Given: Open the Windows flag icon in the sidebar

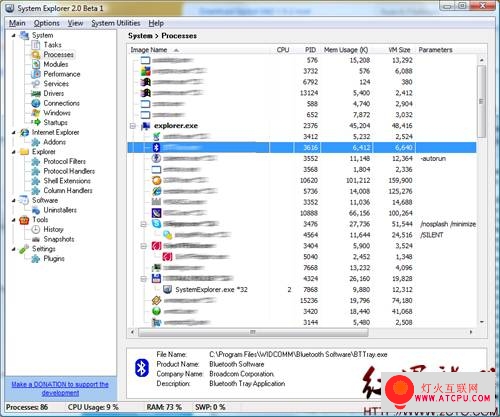Looking at the screenshot, I should pos(36,113).
